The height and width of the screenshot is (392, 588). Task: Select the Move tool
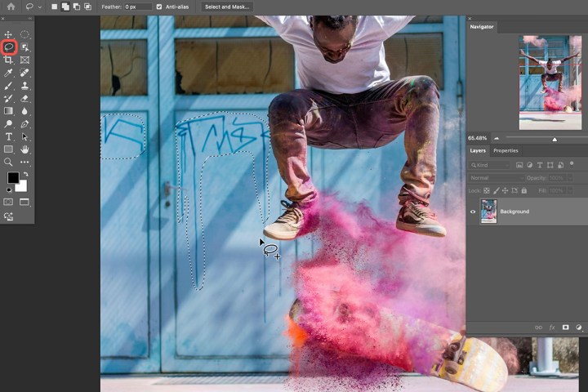pyautogui.click(x=9, y=35)
